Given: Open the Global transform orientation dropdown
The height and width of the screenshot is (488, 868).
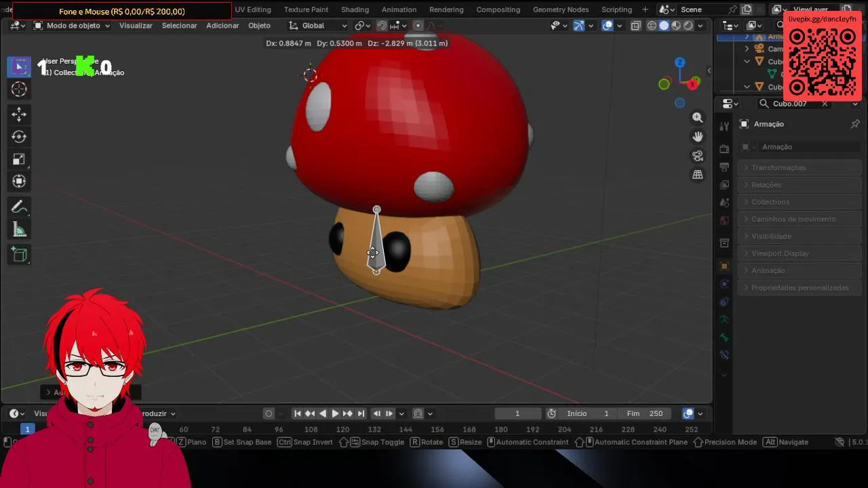Looking at the screenshot, I should 317,26.
